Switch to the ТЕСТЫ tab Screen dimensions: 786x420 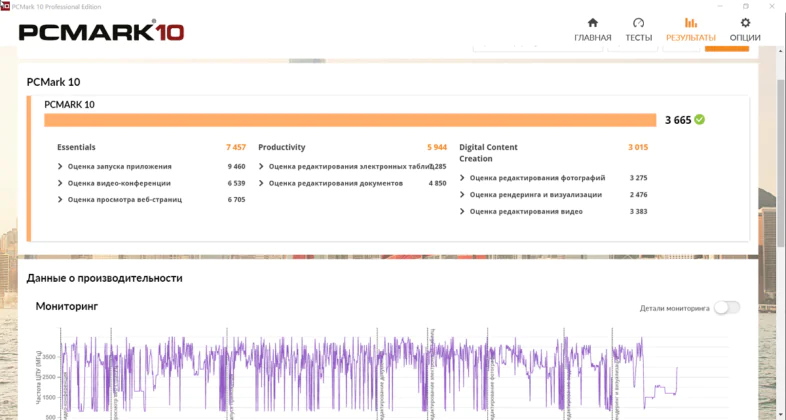(x=638, y=30)
